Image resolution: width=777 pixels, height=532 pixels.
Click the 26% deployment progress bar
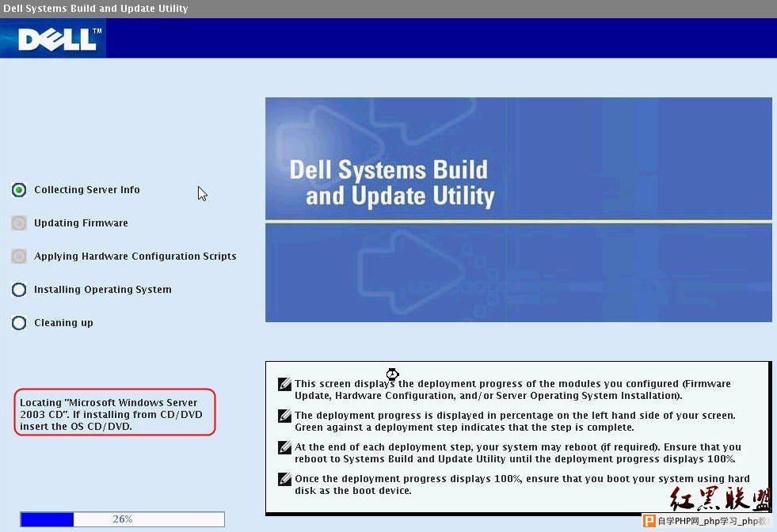pyautogui.click(x=123, y=519)
